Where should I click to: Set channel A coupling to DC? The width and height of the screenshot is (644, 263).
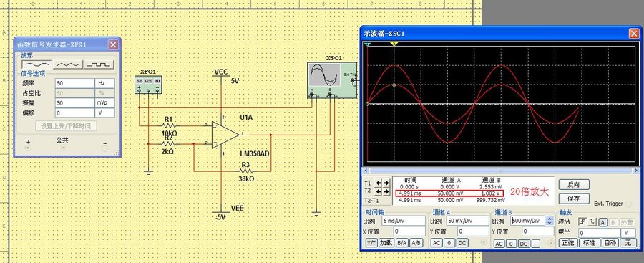click(462, 243)
